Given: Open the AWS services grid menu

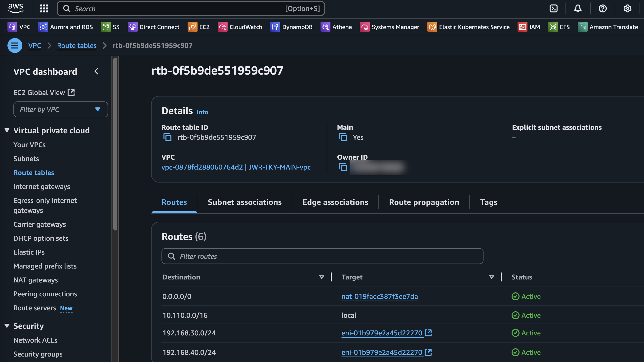Looking at the screenshot, I should click(44, 8).
